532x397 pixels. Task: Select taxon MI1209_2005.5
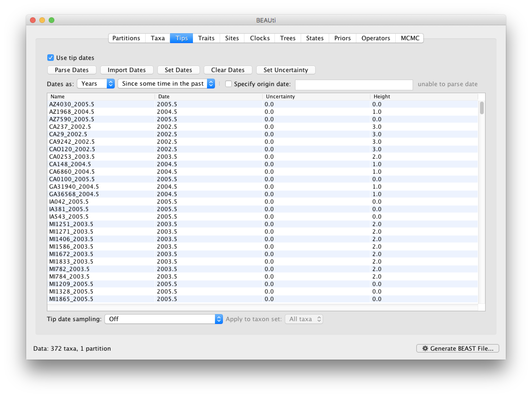coord(71,284)
